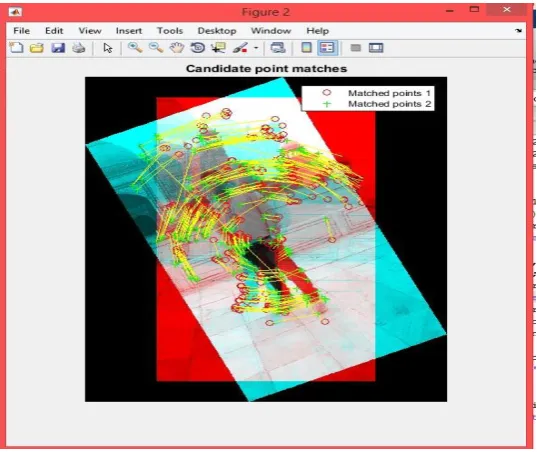This screenshot has height=452, width=537.
Task: Click the dock figure arrow in menu bar
Action: click(519, 31)
